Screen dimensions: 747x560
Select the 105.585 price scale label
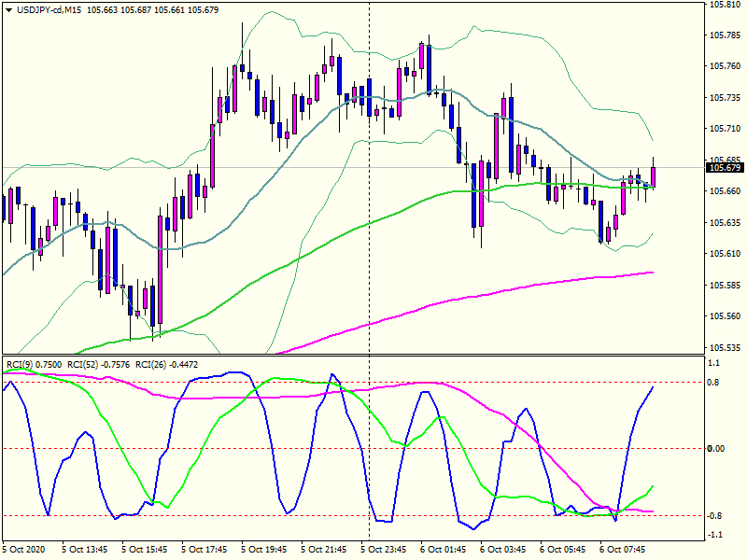726,285
